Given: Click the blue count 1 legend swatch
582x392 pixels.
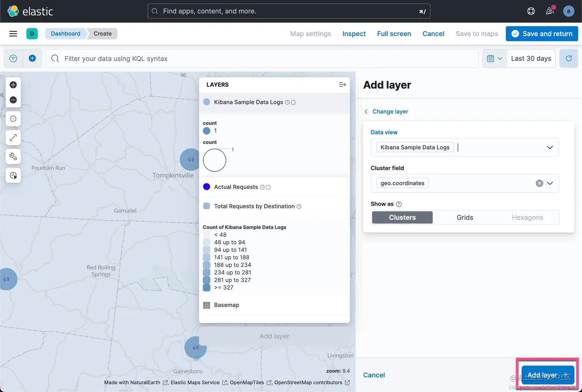Looking at the screenshot, I should (207, 131).
